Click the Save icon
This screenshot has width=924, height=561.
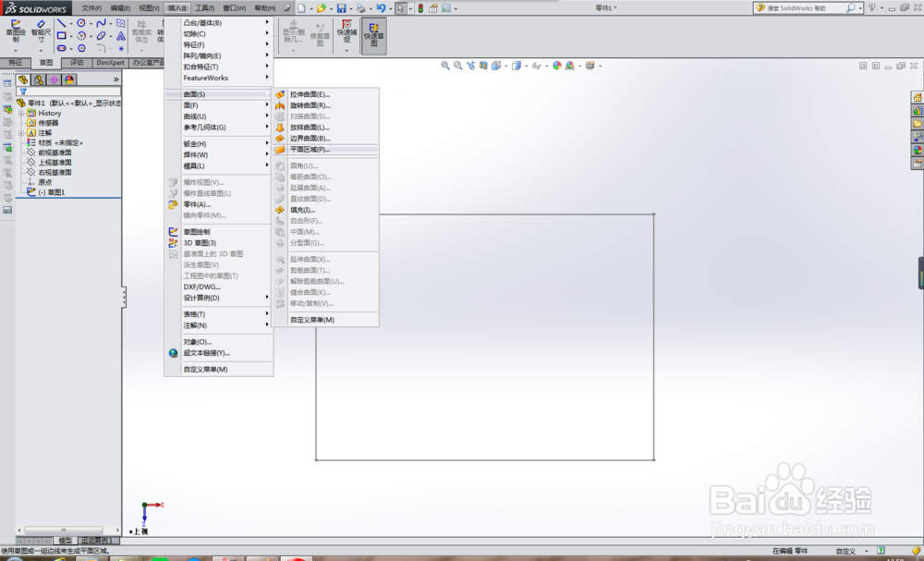coord(341,8)
